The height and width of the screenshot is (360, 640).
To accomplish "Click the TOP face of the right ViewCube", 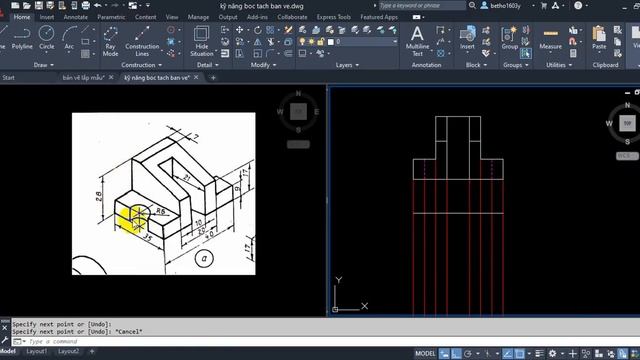I will [x=627, y=123].
